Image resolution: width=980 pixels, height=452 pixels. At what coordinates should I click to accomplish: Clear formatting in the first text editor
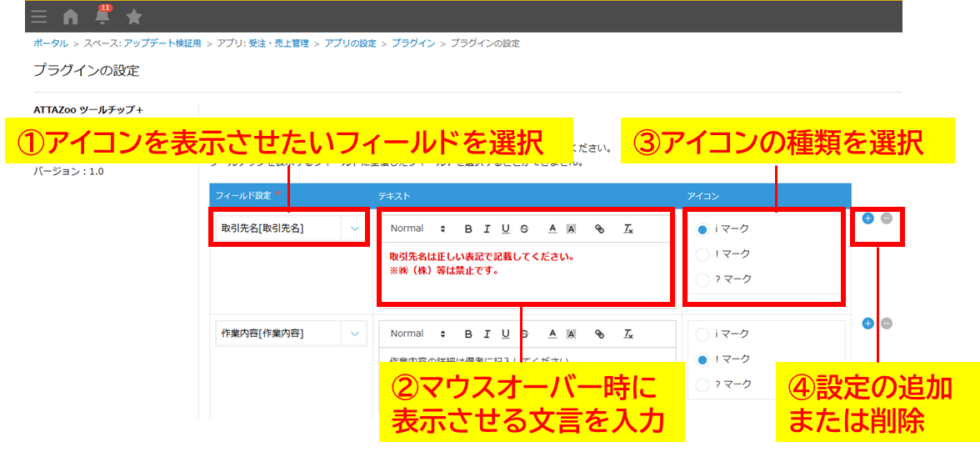tap(629, 229)
